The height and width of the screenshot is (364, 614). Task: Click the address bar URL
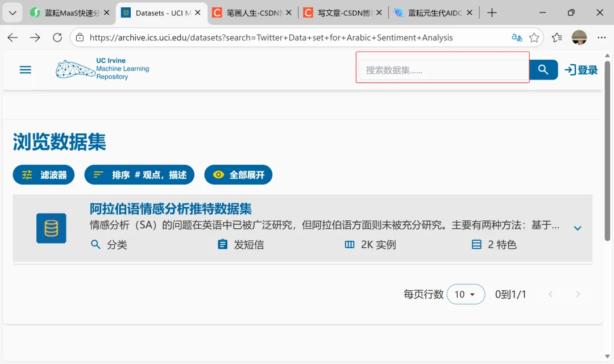271,37
